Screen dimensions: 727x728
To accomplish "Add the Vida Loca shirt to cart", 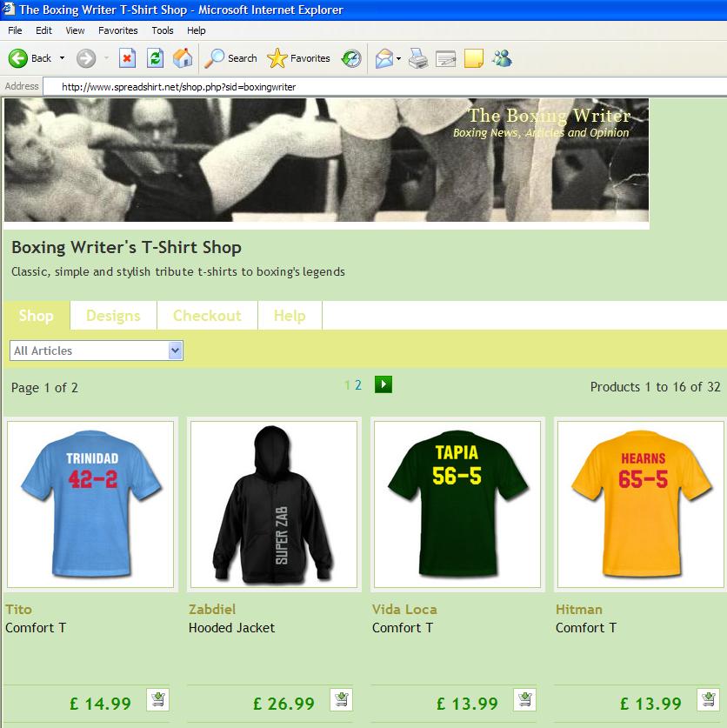I will [x=523, y=699].
